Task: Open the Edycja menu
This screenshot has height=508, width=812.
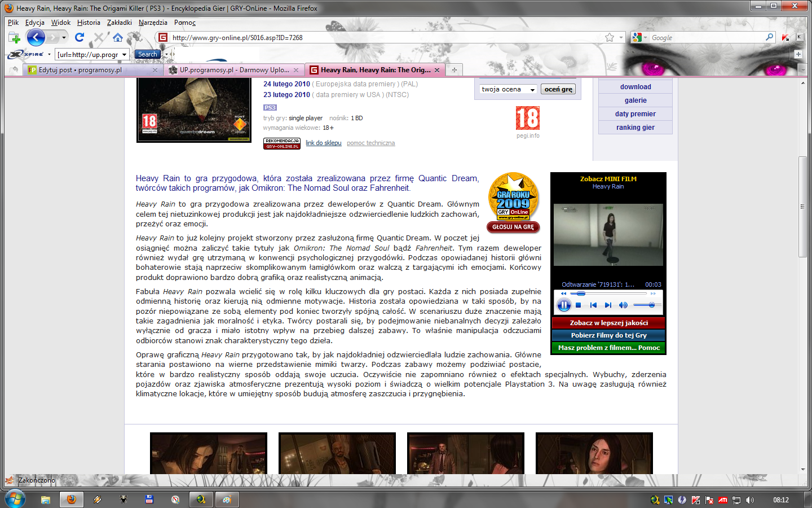Action: pyautogui.click(x=35, y=23)
